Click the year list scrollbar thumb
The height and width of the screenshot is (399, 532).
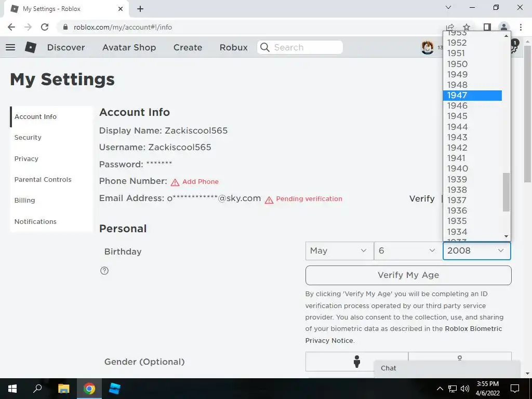[x=506, y=192]
